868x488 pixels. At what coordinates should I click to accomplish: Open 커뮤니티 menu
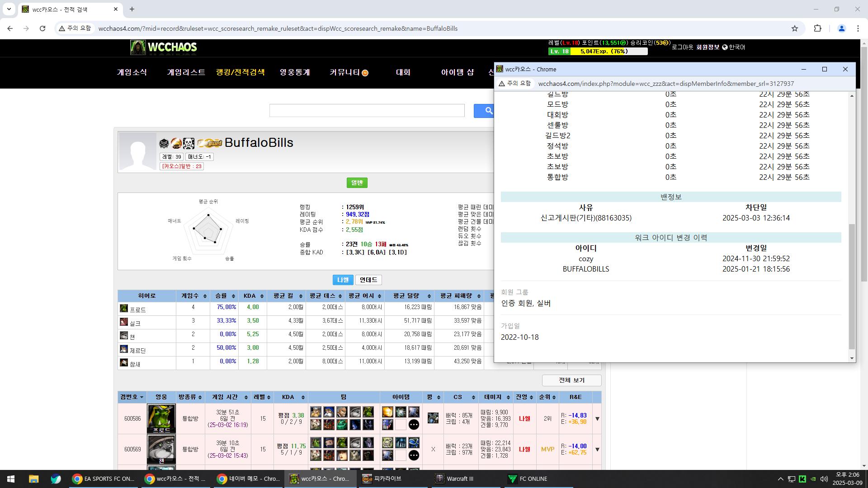point(349,72)
